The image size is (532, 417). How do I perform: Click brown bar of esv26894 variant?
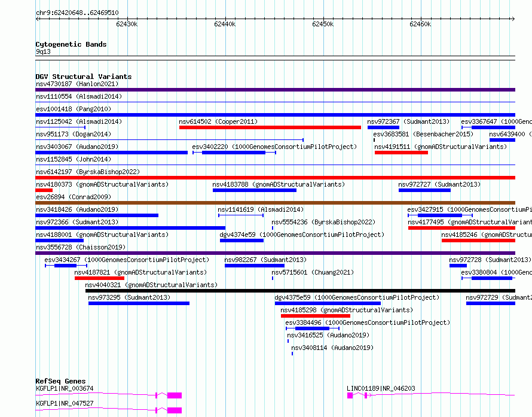(275, 203)
